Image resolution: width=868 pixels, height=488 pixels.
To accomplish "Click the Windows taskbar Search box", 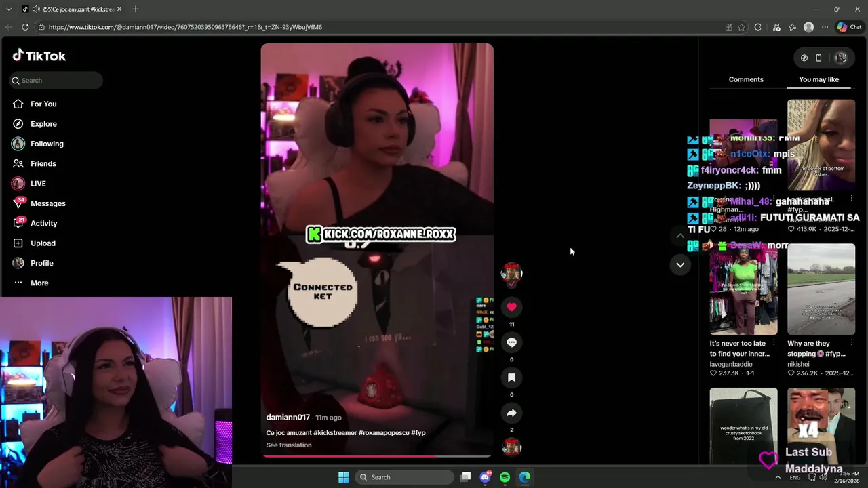I will [405, 477].
